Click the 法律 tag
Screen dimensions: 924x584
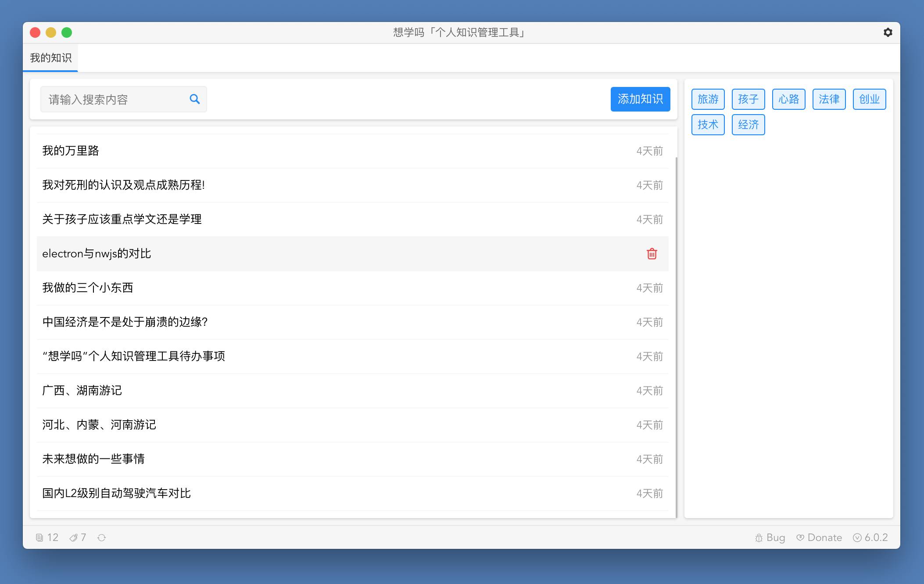(x=829, y=99)
